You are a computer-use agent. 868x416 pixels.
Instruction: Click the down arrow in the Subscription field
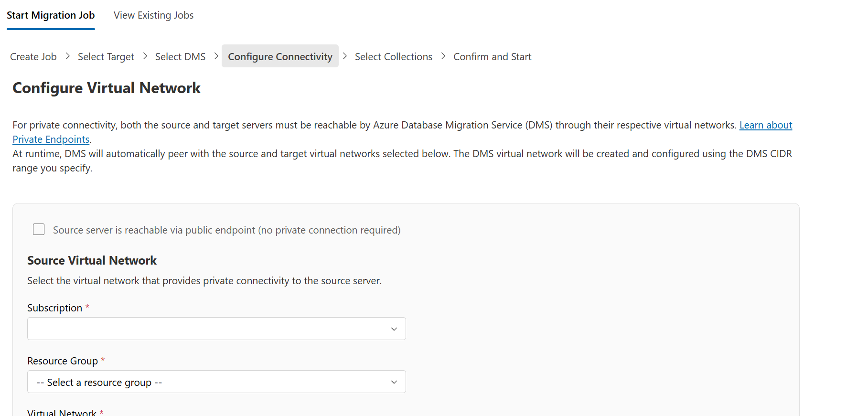pos(394,329)
